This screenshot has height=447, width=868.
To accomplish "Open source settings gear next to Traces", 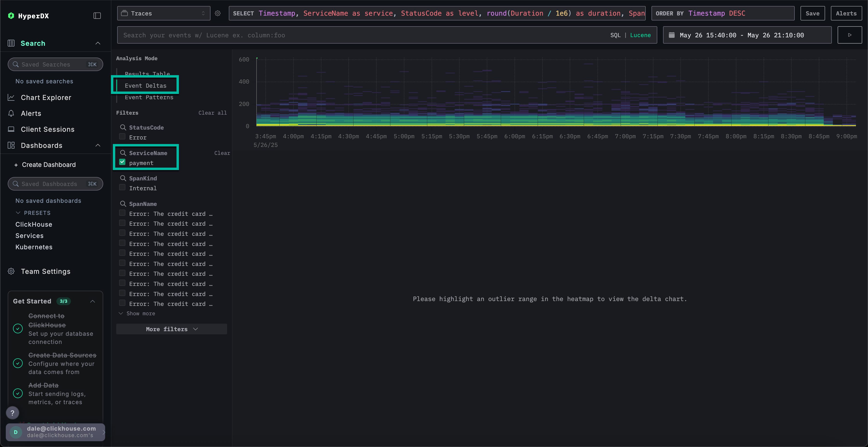I will pos(218,13).
